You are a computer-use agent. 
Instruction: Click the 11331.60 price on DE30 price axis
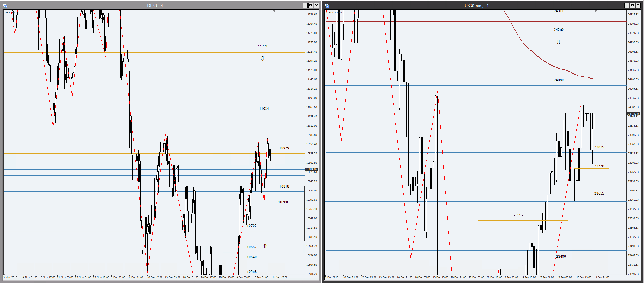(311, 14)
